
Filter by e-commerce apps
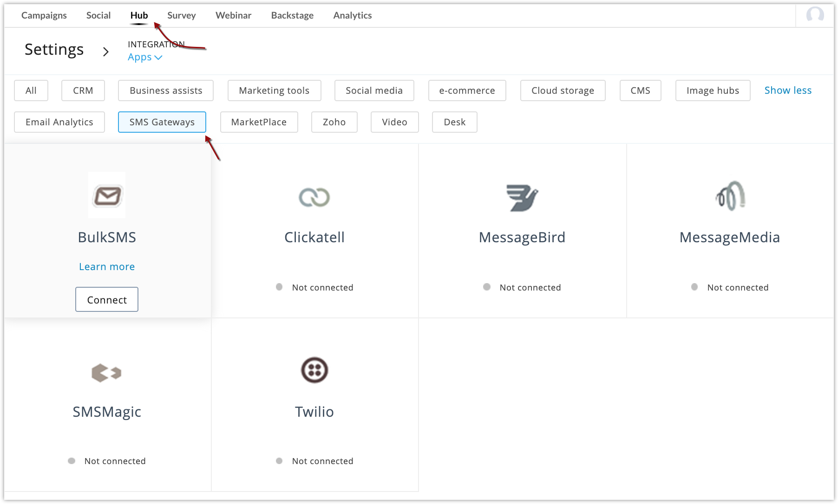tap(467, 90)
